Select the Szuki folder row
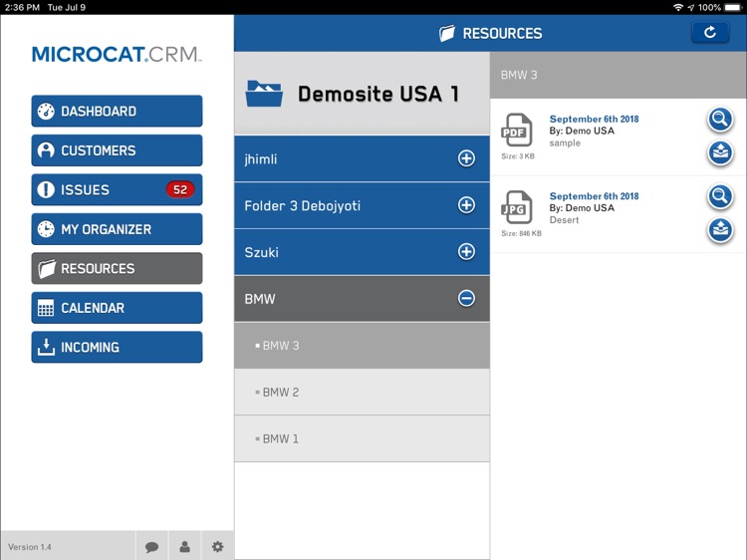The width and height of the screenshot is (747, 560). (x=363, y=252)
